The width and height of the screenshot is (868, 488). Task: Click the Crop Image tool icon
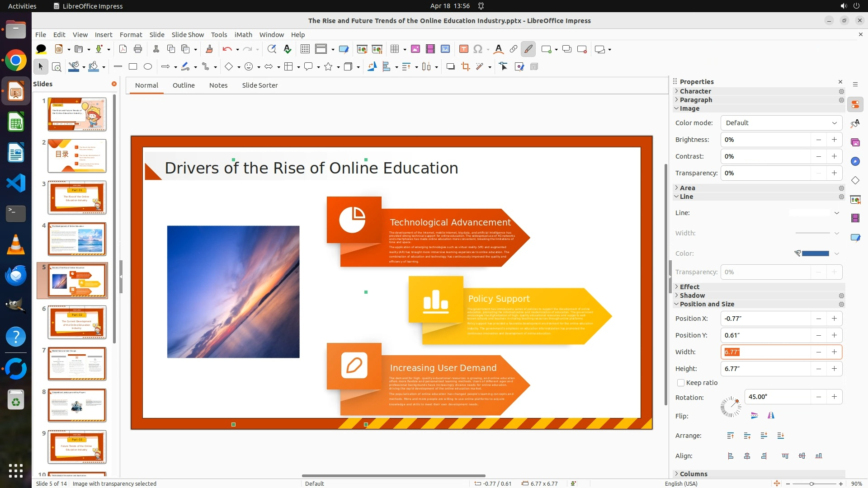tap(465, 67)
